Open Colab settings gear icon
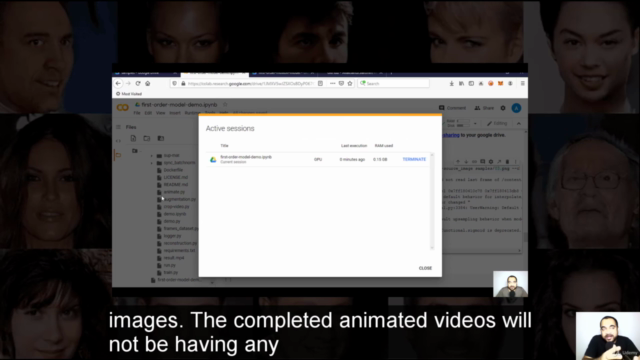The image size is (640, 360). point(503,108)
